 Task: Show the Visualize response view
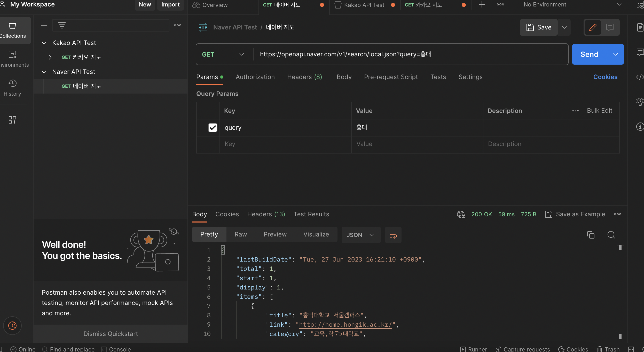pos(316,234)
